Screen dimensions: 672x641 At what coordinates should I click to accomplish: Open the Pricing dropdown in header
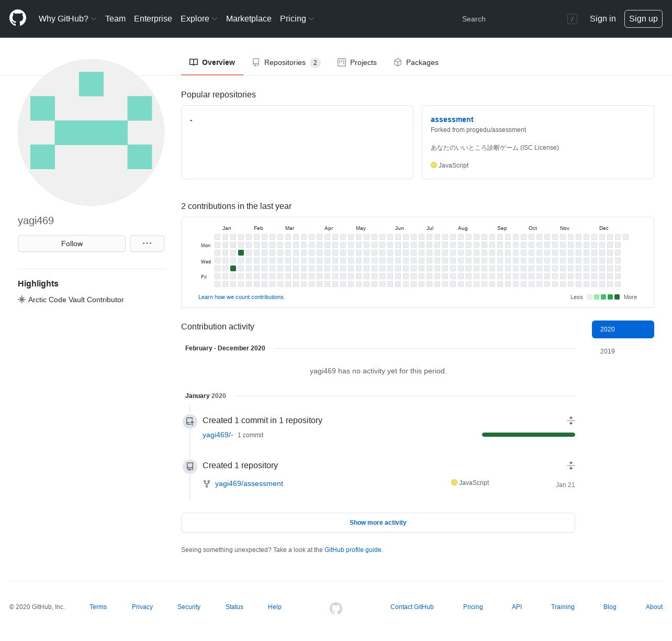tap(297, 19)
